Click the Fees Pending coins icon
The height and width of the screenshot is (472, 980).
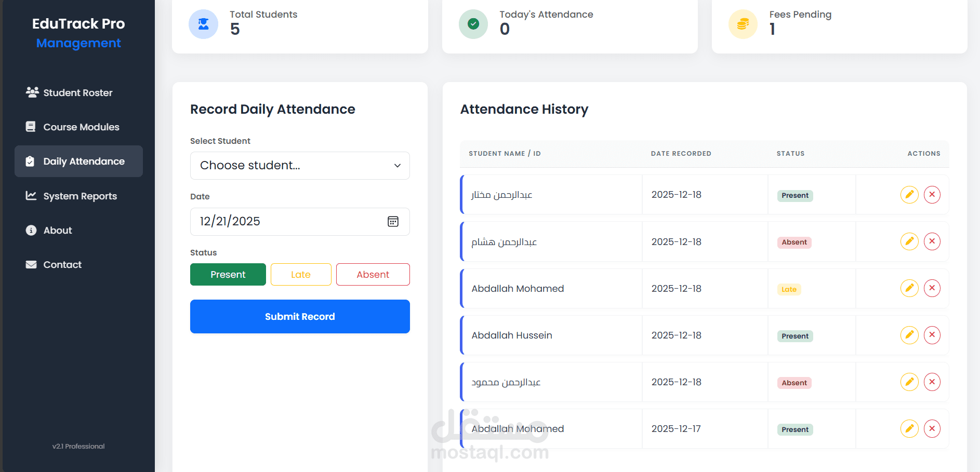[743, 24]
